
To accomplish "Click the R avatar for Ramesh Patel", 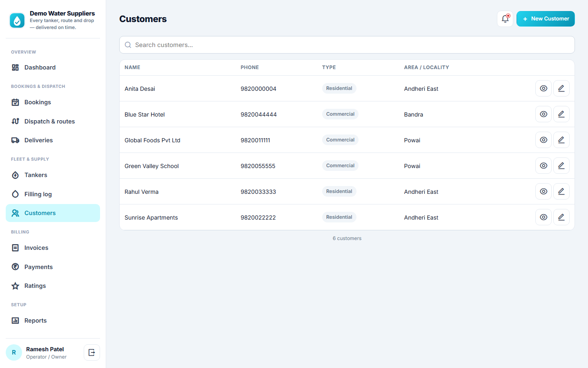I will 14,352.
